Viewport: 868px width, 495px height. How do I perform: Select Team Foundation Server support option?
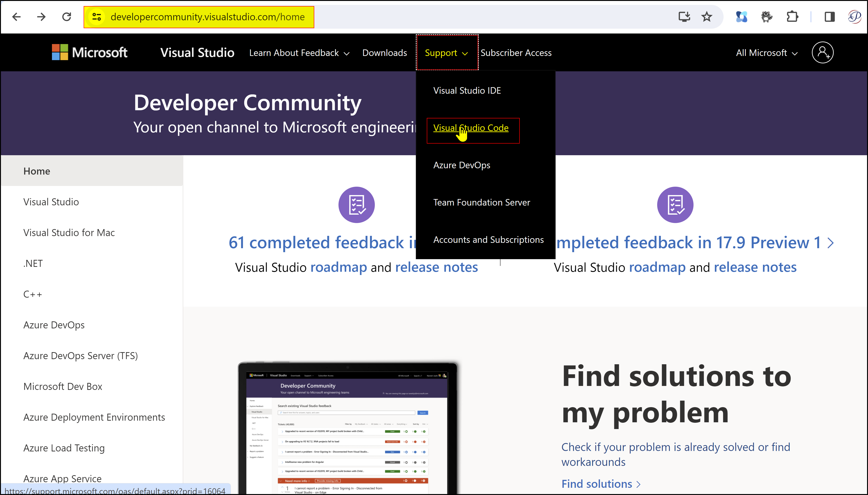(482, 202)
